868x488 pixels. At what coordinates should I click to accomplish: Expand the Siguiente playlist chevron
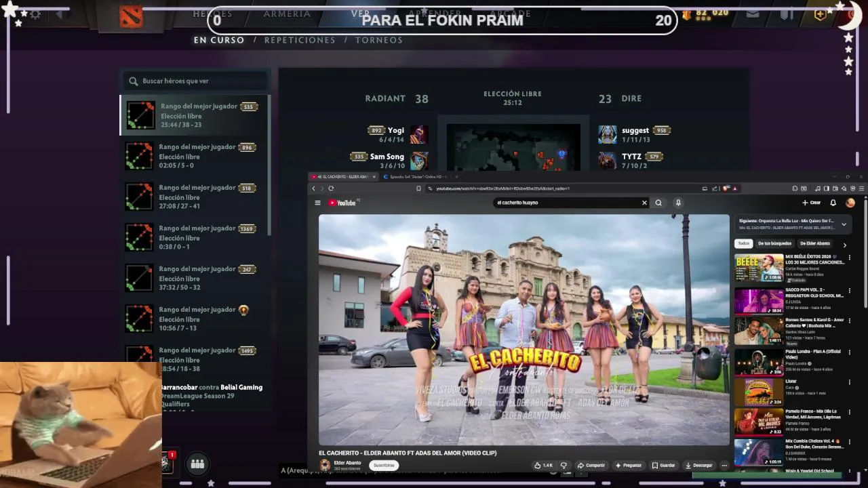(x=844, y=224)
